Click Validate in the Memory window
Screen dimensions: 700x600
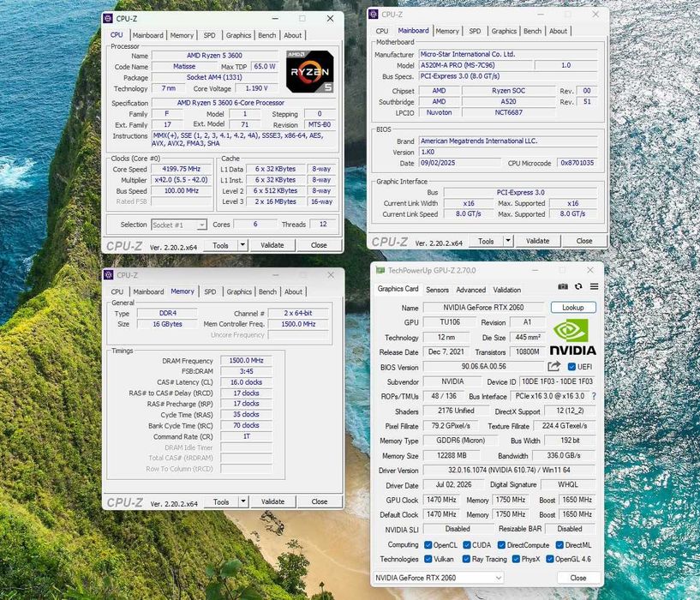[272, 501]
